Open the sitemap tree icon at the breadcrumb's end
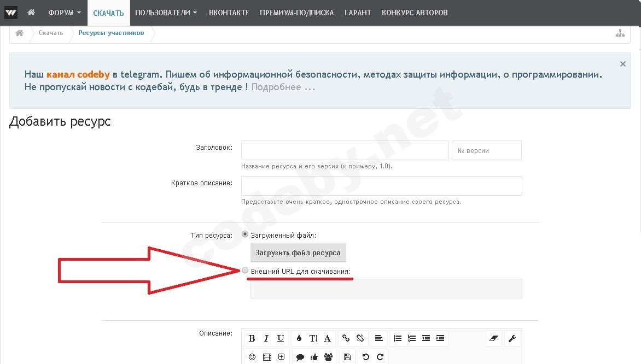The height and width of the screenshot is (364, 641). pos(620,33)
